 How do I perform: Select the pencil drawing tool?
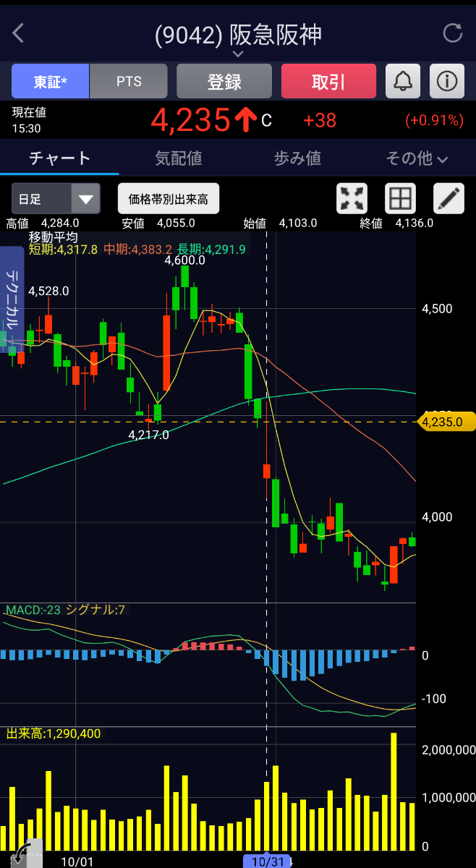(x=449, y=198)
